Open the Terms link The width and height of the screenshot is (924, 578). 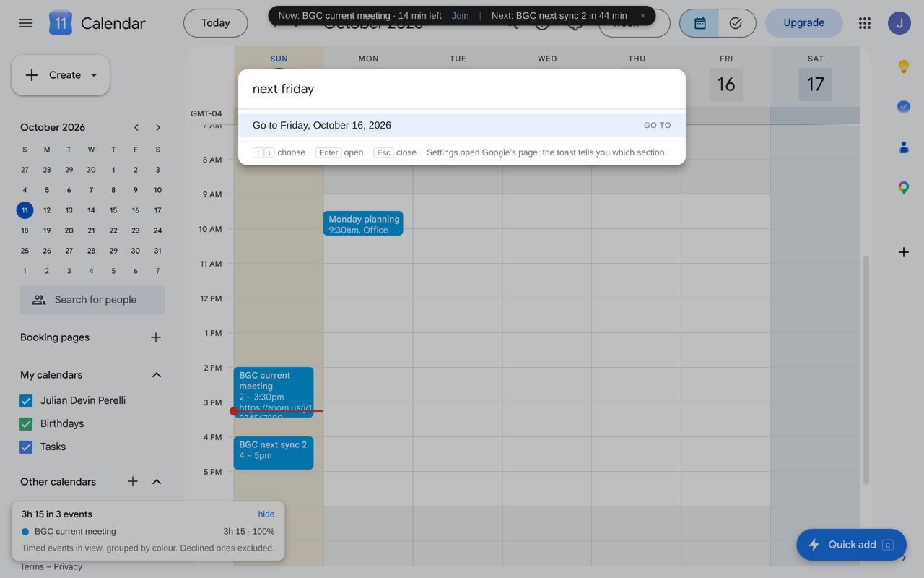(x=32, y=567)
